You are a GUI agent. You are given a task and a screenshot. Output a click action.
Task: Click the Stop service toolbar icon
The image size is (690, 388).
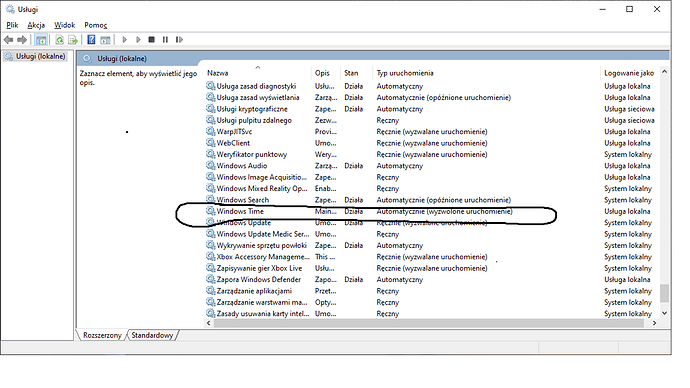point(151,40)
